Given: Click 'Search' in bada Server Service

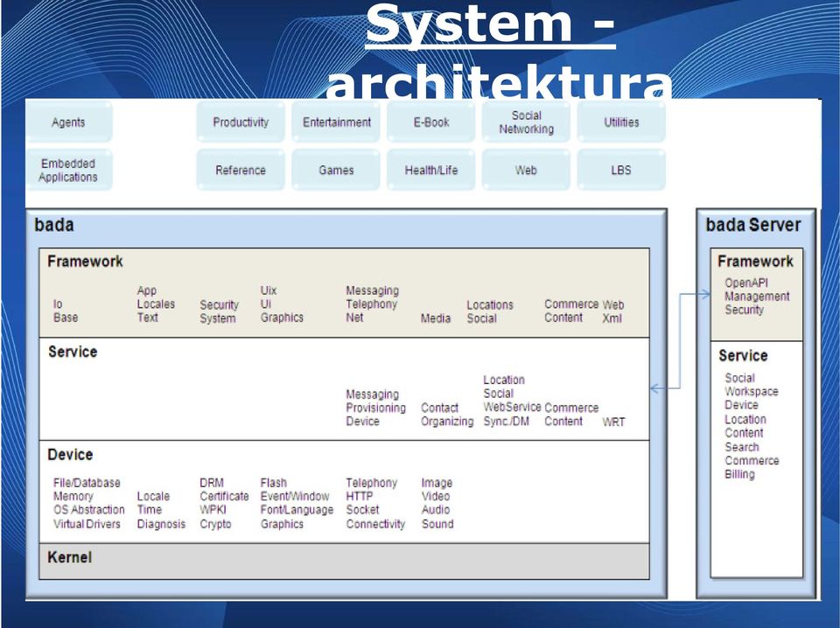Looking at the screenshot, I should tap(741, 447).
